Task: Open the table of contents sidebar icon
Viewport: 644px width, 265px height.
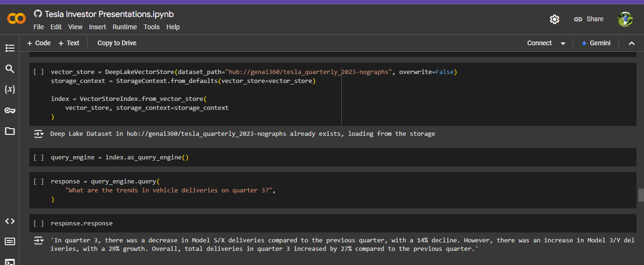Action: (10, 48)
